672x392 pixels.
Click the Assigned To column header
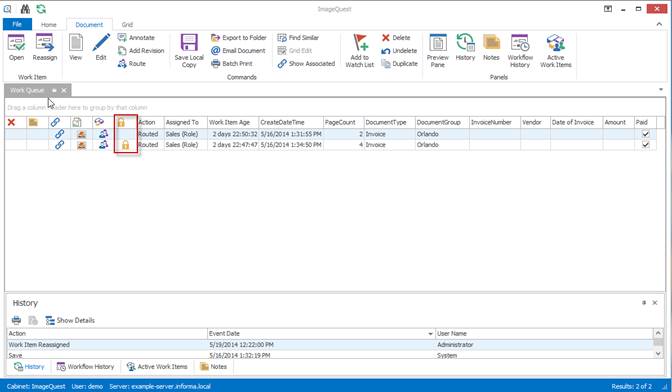click(185, 123)
